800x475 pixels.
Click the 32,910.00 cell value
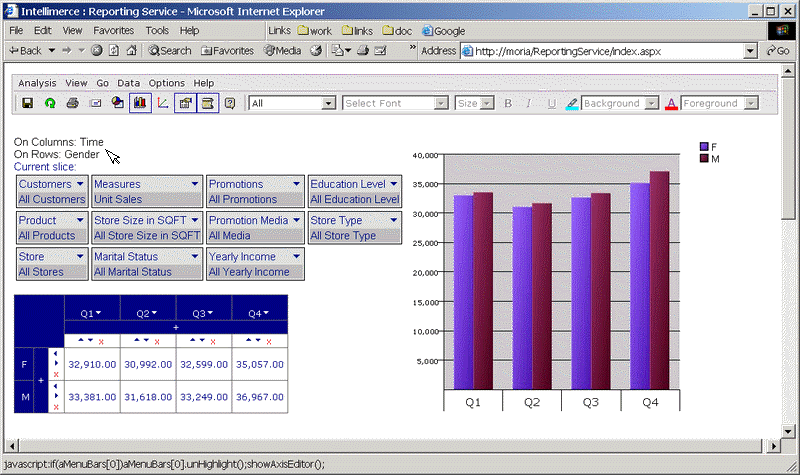pos(92,365)
